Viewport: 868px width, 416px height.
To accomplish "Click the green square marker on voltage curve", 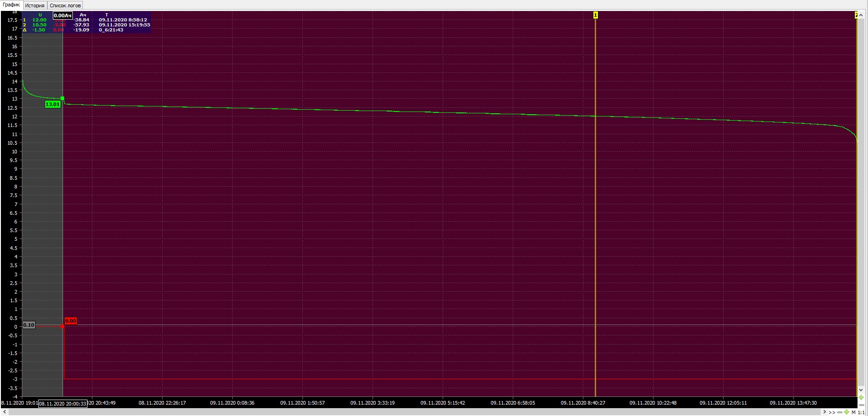I will 62,98.
